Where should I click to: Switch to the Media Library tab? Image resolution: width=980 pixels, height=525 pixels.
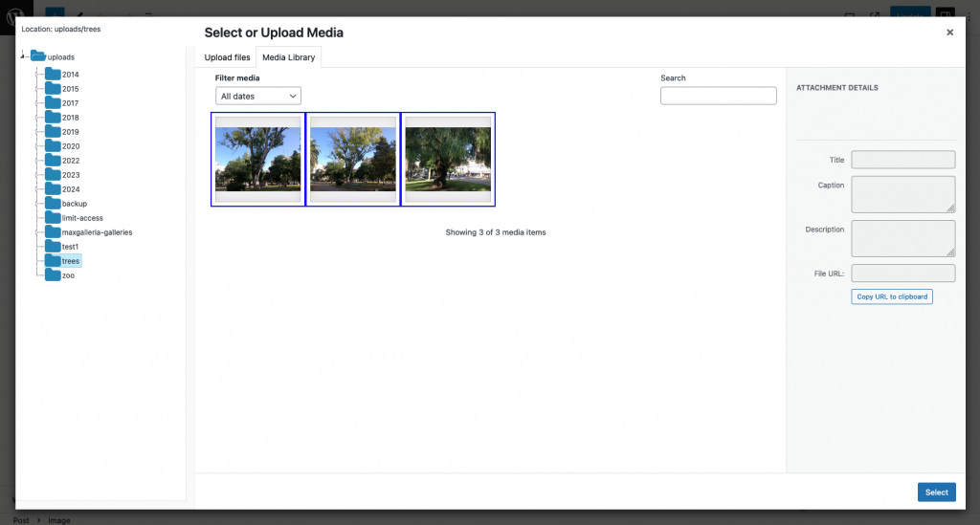288,57
